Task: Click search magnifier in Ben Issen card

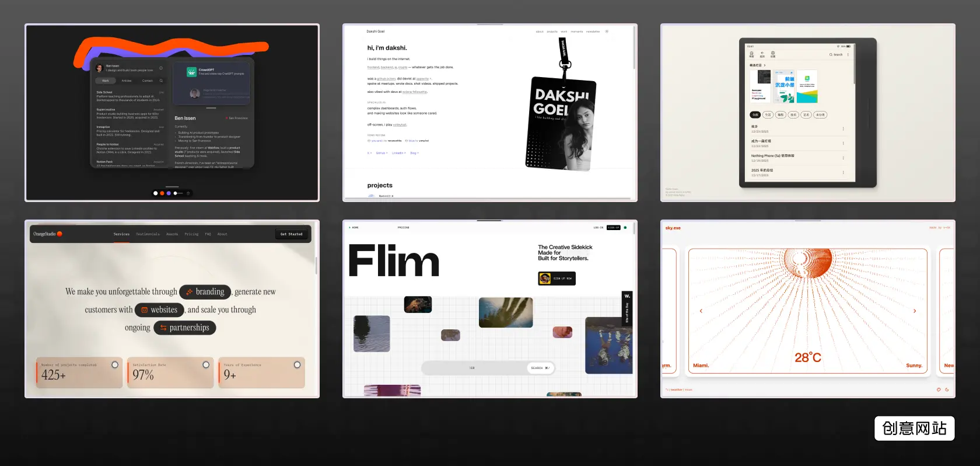Action: coord(161,81)
